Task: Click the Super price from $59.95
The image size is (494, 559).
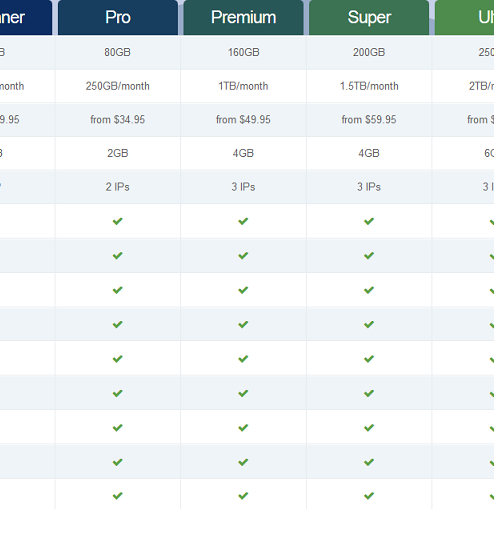Action: (369, 119)
